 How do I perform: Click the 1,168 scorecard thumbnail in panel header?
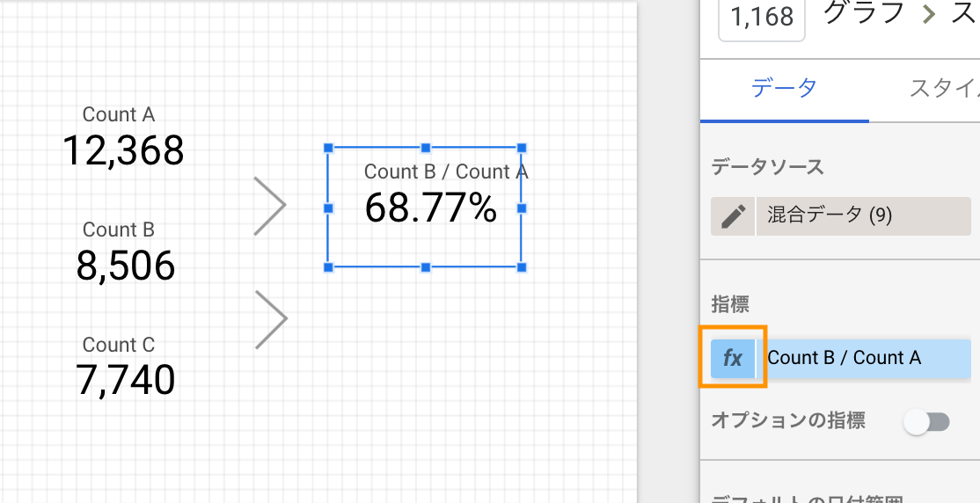[x=761, y=18]
